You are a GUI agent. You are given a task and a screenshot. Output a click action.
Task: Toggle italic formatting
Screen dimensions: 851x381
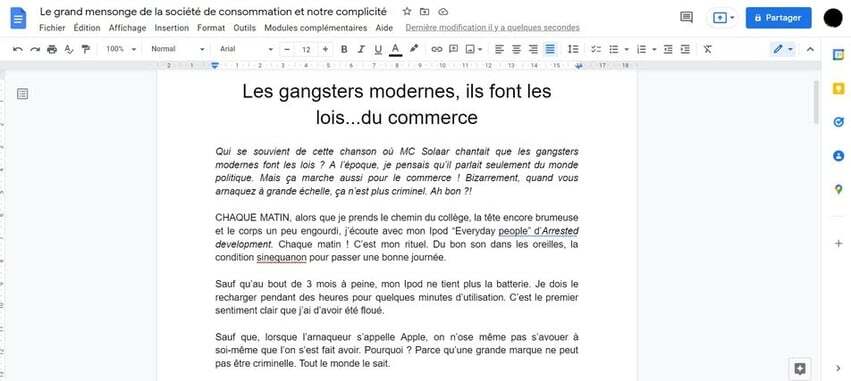(x=361, y=49)
